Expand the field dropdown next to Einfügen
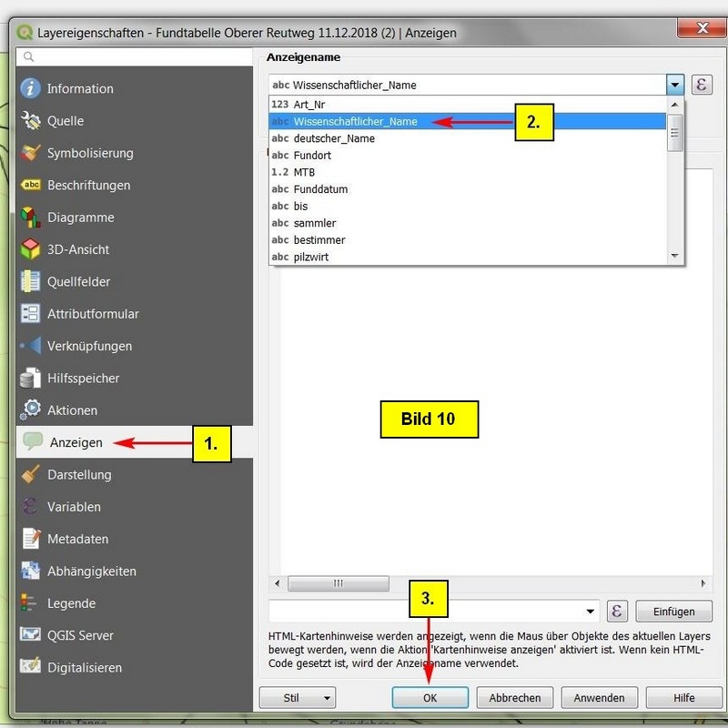The image size is (728, 728). tap(591, 612)
